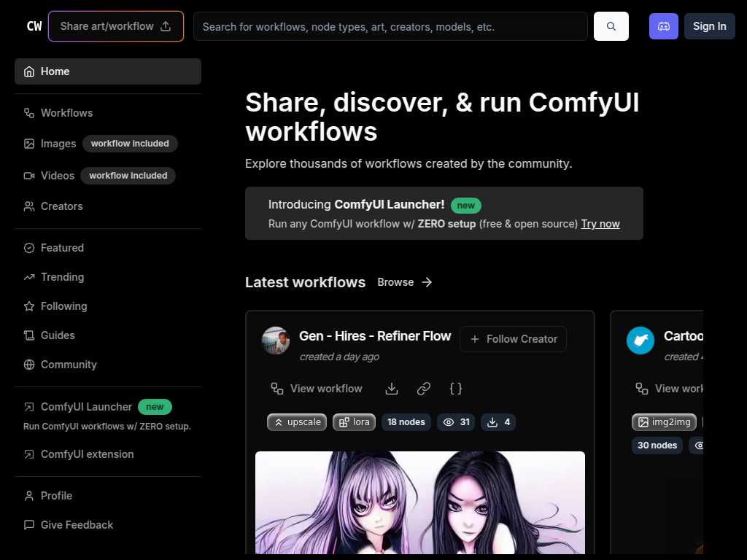The image size is (747, 560).
Task: Click the ComfyUI extension external-link icon
Action: [x=29, y=454]
